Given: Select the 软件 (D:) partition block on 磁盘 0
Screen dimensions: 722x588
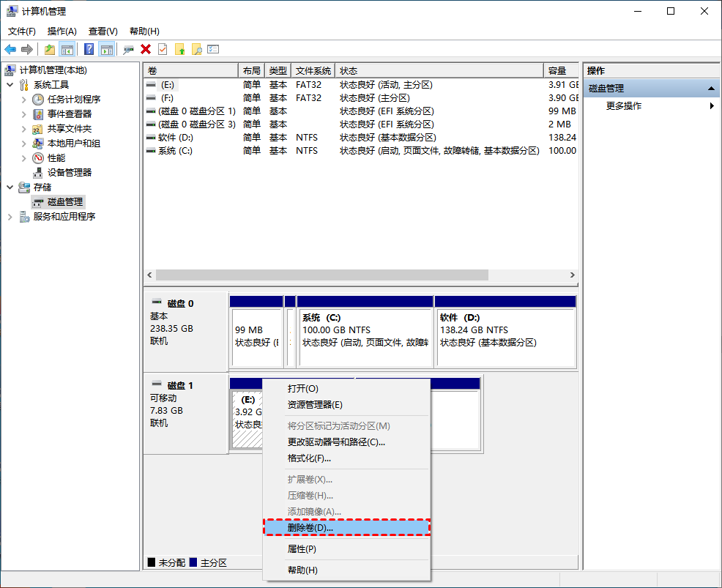Looking at the screenshot, I should [505, 332].
